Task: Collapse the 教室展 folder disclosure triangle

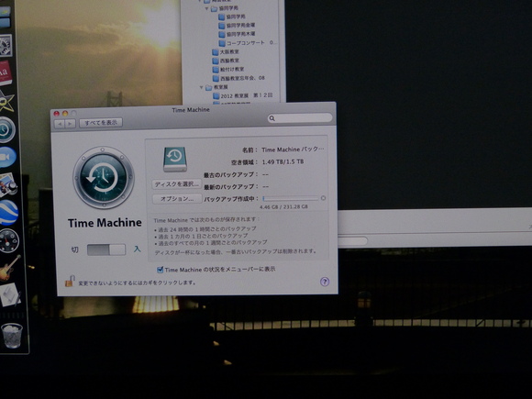Action: [x=201, y=87]
